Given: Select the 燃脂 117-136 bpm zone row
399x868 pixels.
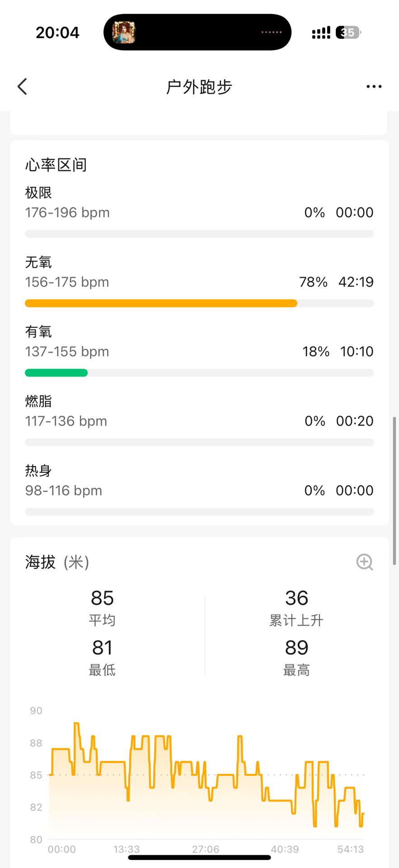Looking at the screenshot, I should click(199, 412).
